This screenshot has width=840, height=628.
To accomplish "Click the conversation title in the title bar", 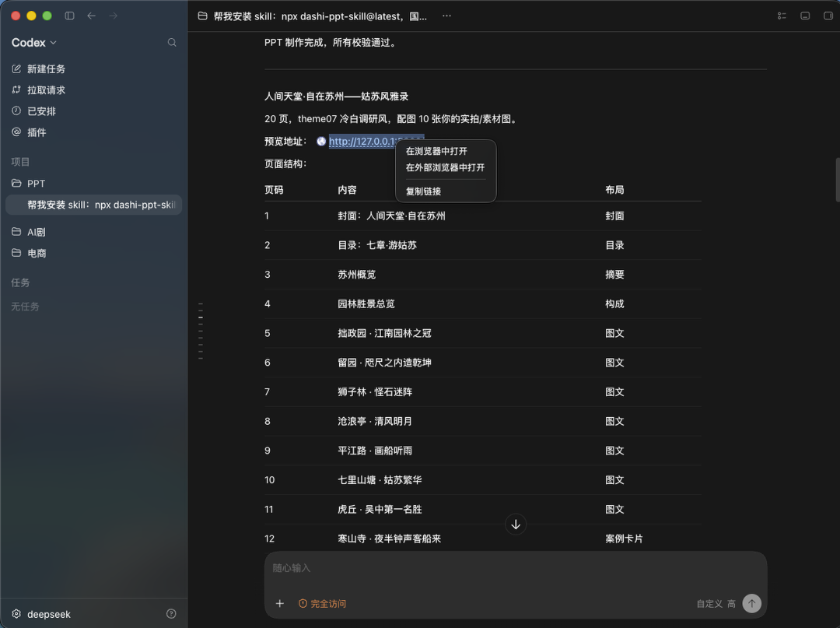I will pos(320,16).
